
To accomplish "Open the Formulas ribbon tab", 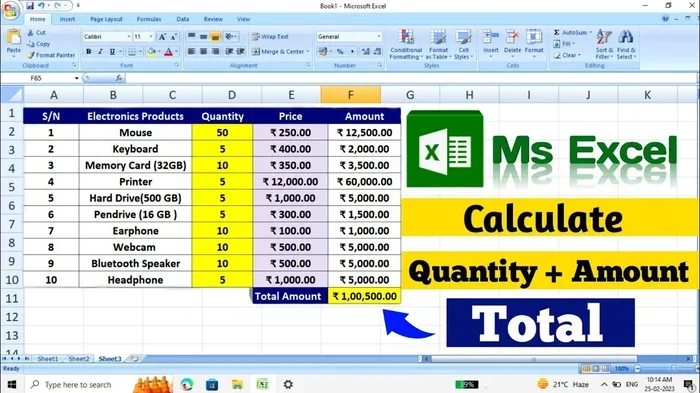I will pos(149,19).
